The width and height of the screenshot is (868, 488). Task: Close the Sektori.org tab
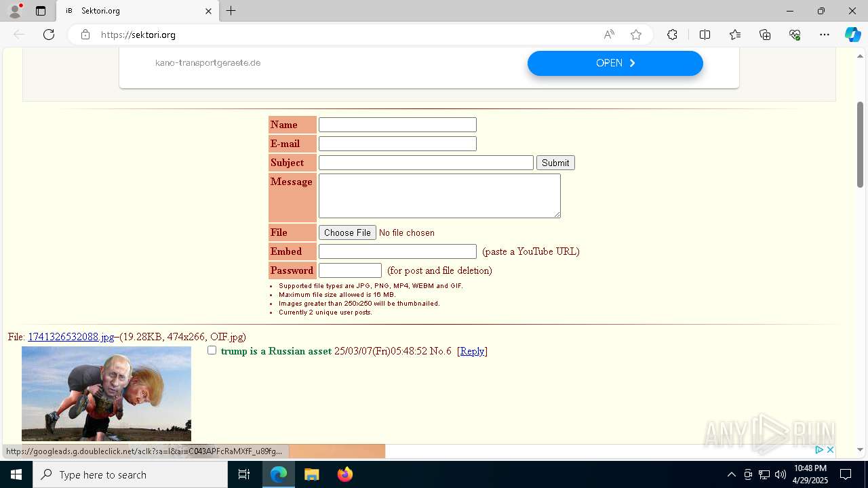208,11
